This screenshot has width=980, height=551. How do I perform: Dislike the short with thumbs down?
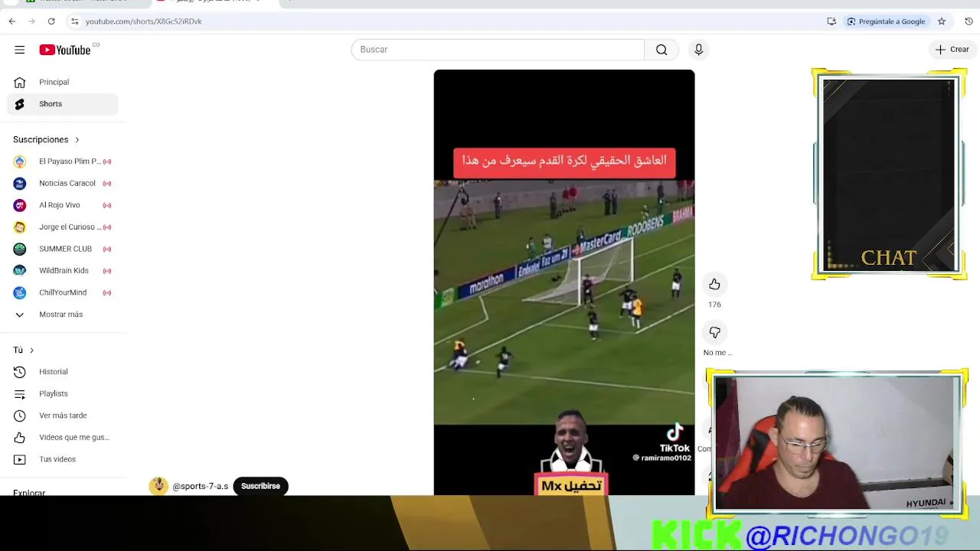714,332
